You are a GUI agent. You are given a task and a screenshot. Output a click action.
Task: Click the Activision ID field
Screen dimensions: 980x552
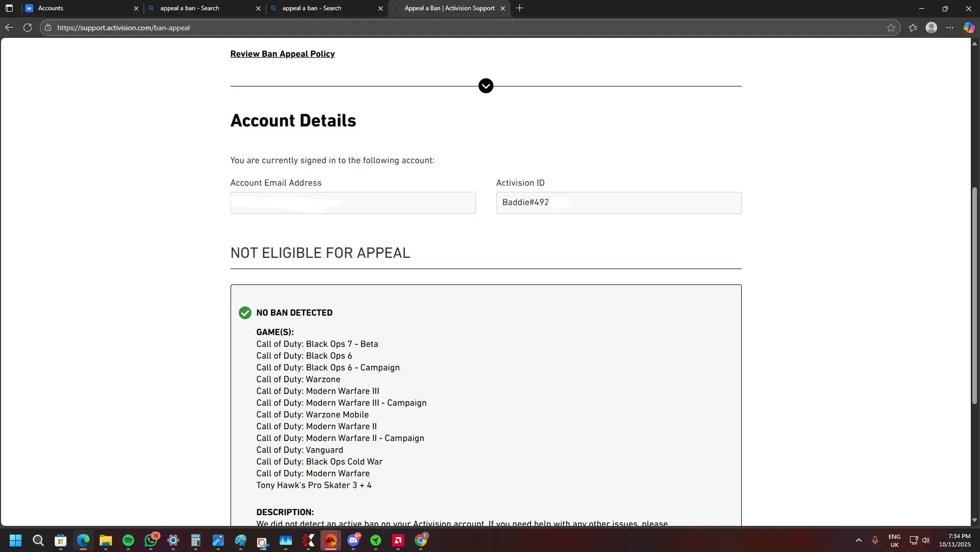pos(619,203)
